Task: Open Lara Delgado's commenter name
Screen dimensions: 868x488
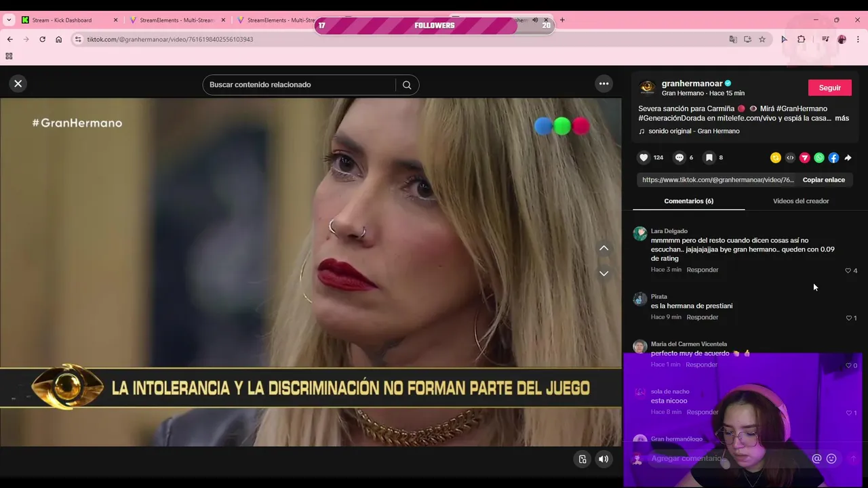Action: click(x=669, y=231)
